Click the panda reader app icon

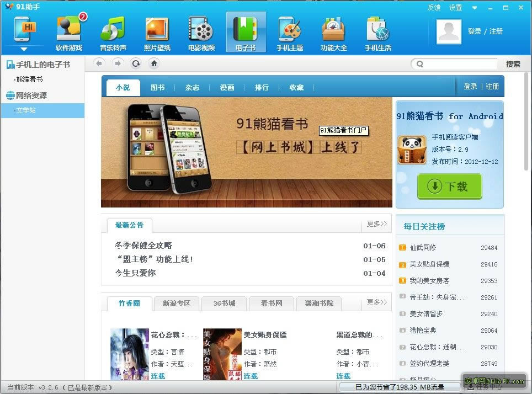coord(412,150)
